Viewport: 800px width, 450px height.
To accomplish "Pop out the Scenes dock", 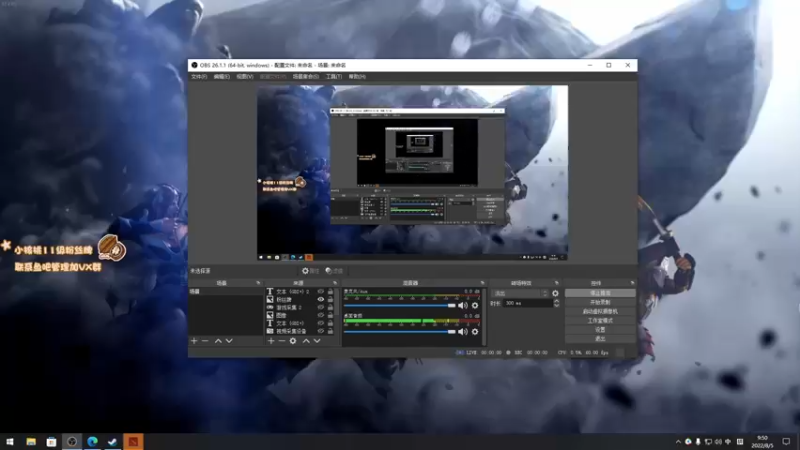I will point(258,283).
